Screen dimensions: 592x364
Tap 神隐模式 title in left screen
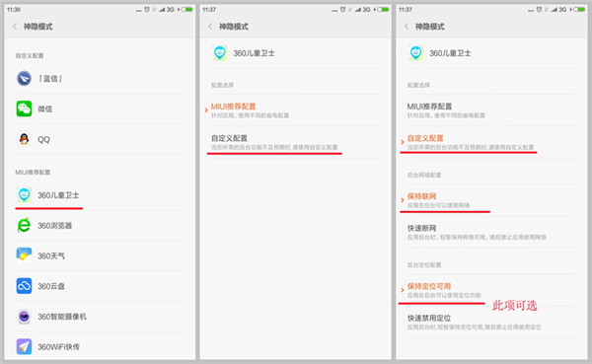[x=38, y=27]
